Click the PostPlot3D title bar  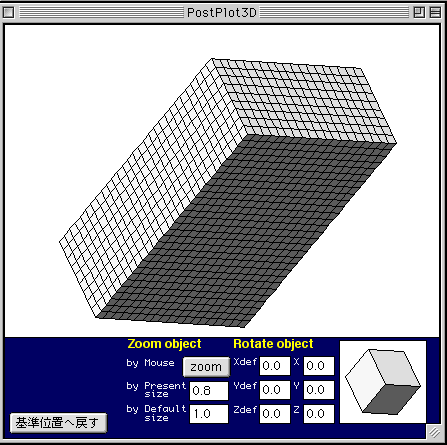[222, 13]
